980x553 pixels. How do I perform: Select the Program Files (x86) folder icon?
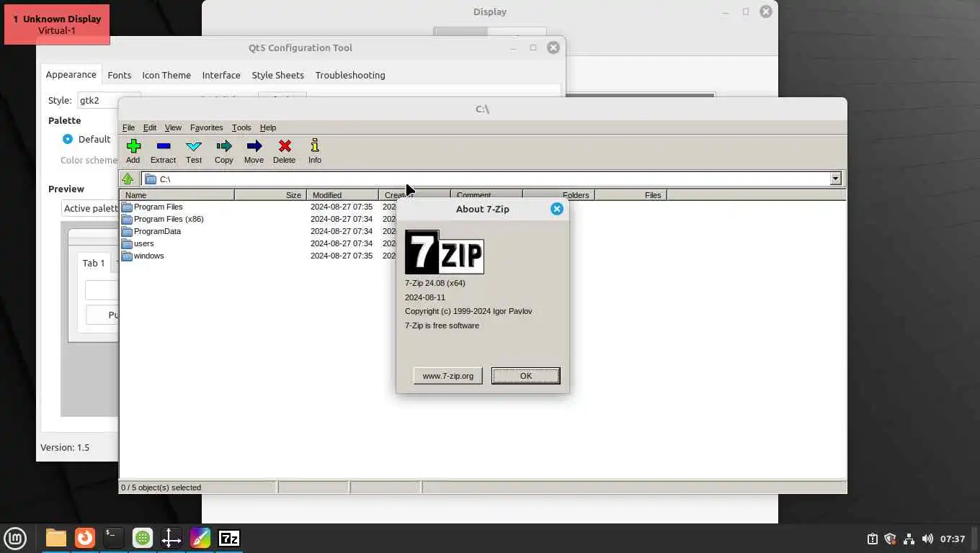point(127,219)
